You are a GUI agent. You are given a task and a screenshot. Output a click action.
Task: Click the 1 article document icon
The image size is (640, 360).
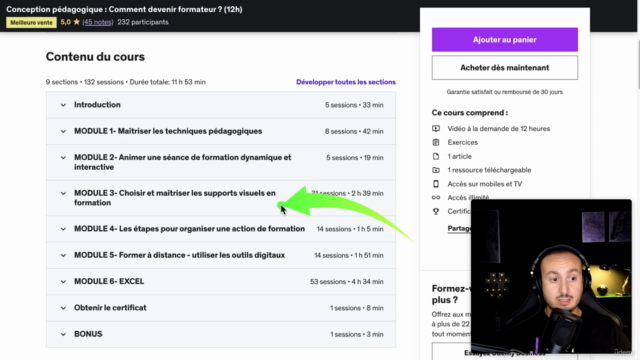click(x=436, y=156)
